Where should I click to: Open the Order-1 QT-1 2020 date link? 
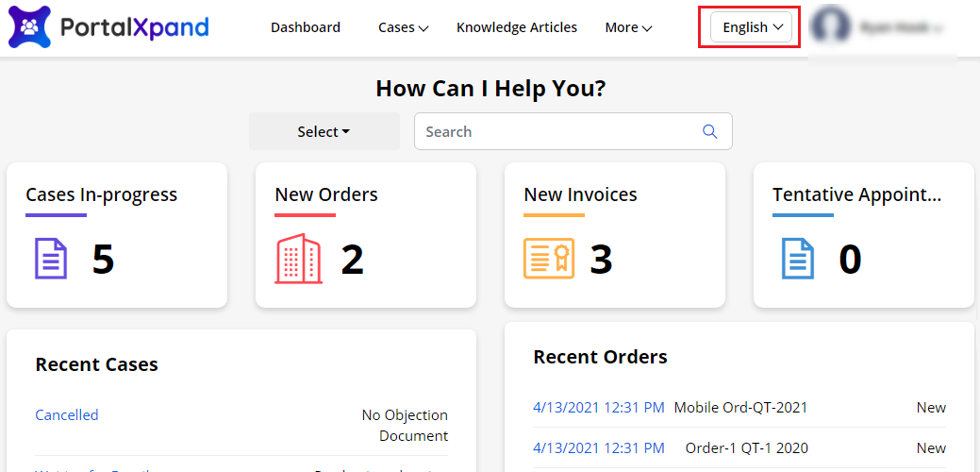pyautogui.click(x=598, y=447)
